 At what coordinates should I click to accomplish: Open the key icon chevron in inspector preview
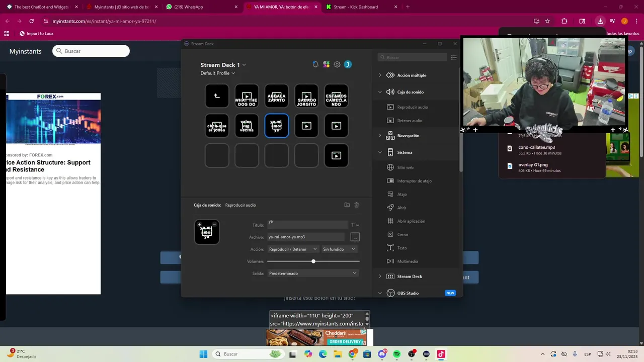214,224
